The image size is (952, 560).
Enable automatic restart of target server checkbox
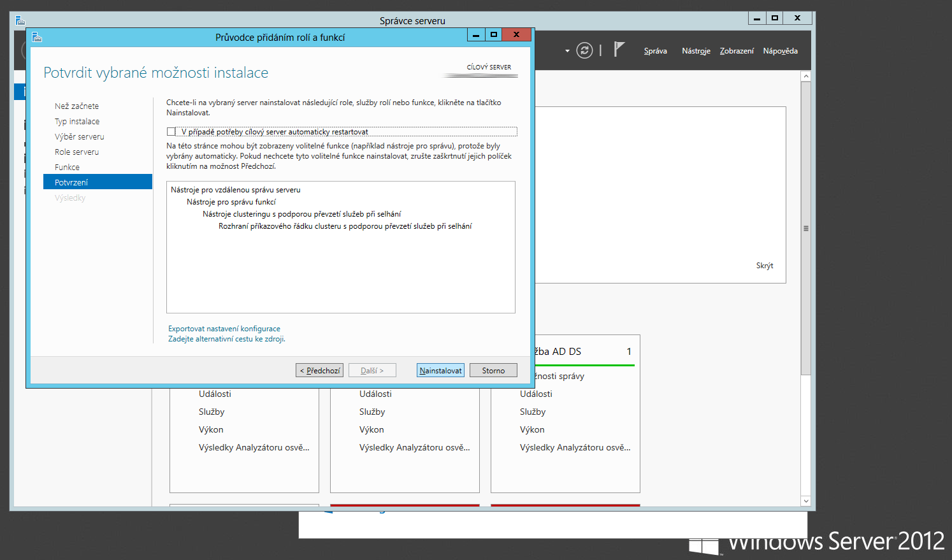171,132
